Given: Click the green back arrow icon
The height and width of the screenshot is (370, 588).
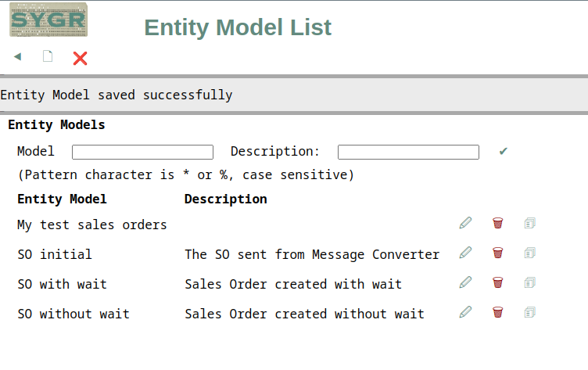Looking at the screenshot, I should click(x=18, y=56).
